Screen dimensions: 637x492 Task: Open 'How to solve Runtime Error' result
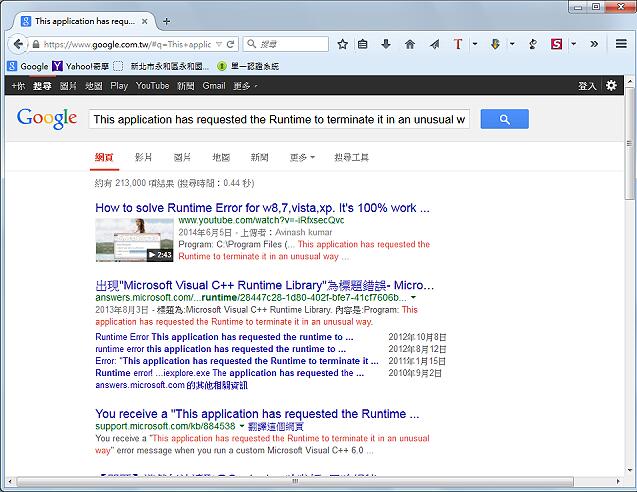(262, 208)
